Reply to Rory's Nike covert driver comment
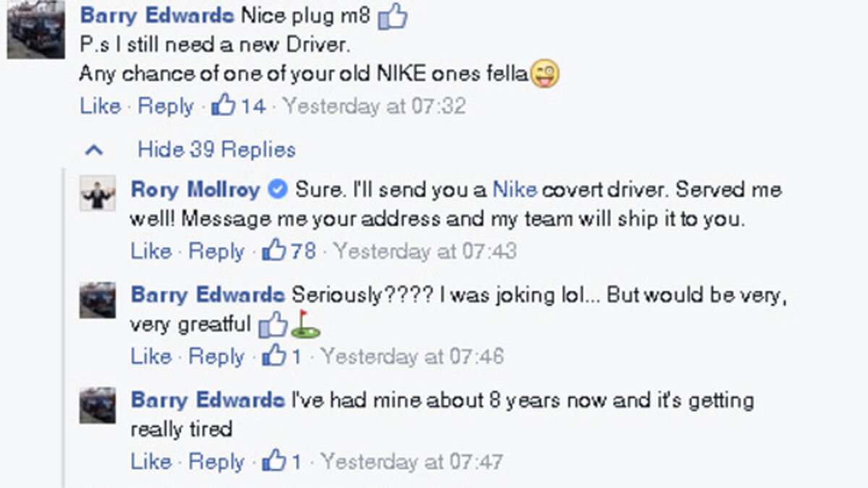The image size is (868, 488). click(x=216, y=251)
